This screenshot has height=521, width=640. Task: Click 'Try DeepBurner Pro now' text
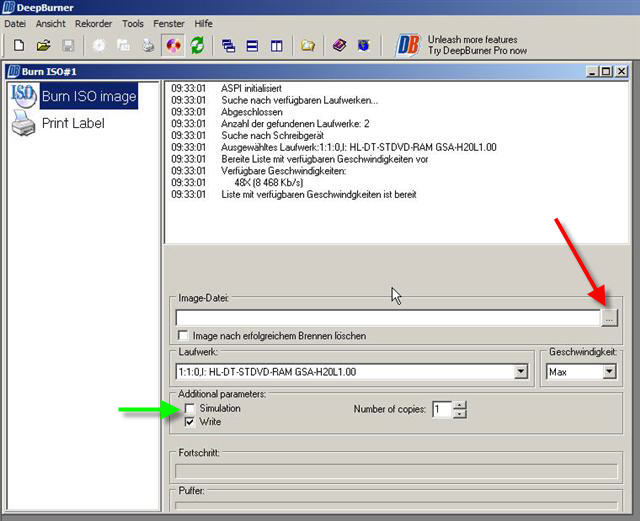click(x=477, y=51)
